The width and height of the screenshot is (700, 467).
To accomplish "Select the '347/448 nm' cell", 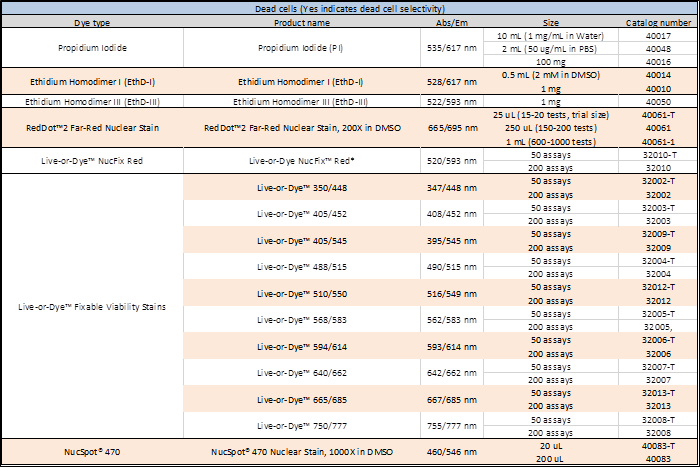I will point(452,188).
